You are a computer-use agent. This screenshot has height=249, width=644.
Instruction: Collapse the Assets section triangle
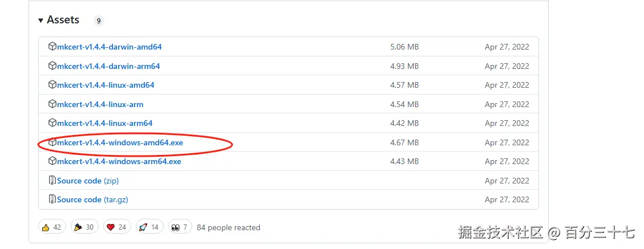point(41,21)
